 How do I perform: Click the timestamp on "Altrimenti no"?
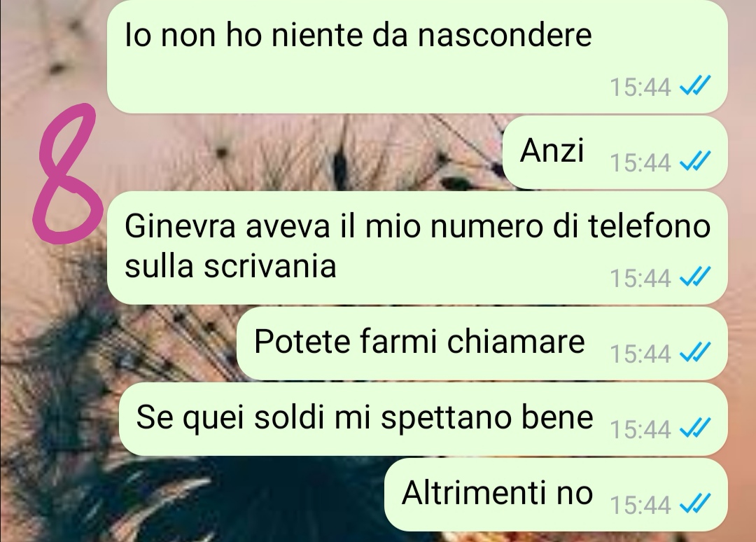(640, 506)
